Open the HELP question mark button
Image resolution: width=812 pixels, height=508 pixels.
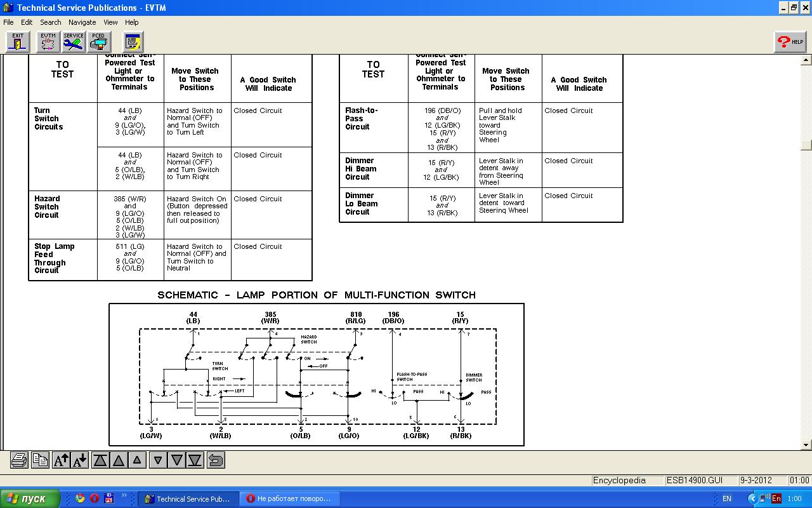pyautogui.click(x=790, y=42)
